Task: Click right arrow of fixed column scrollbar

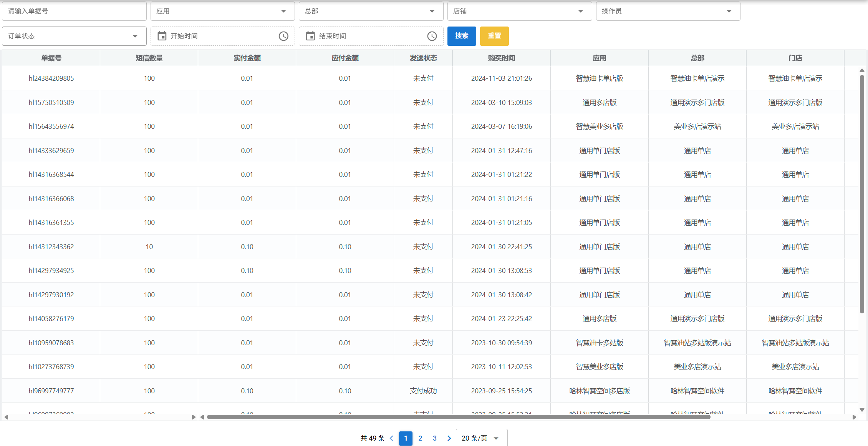Action: 194,417
